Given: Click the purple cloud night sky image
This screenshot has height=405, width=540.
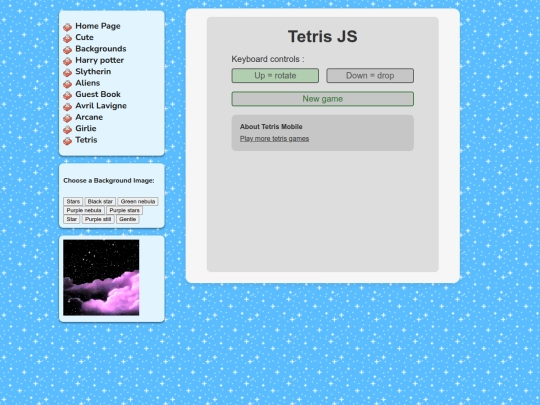Looking at the screenshot, I should [x=101, y=278].
